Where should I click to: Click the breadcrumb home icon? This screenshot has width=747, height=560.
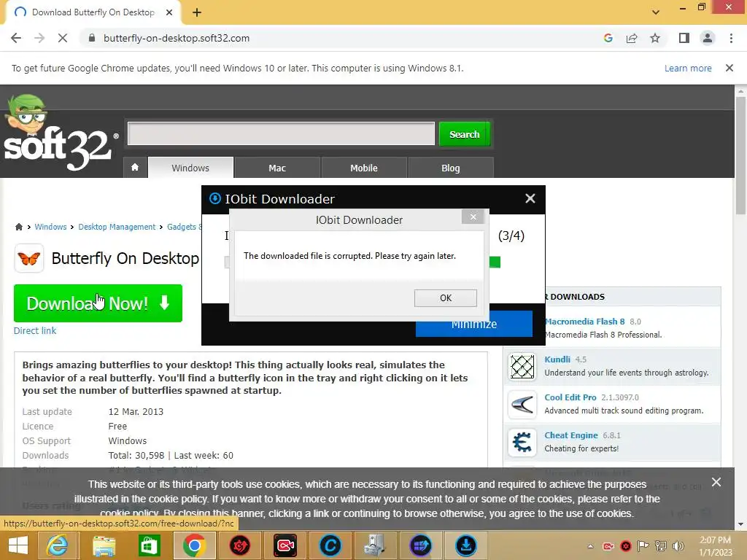click(x=18, y=227)
